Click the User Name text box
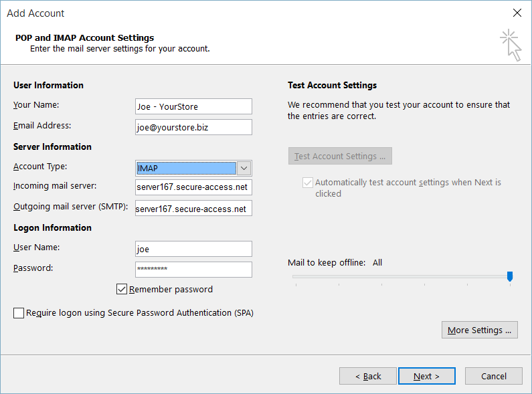Image resolution: width=532 pixels, height=394 pixels. point(193,249)
